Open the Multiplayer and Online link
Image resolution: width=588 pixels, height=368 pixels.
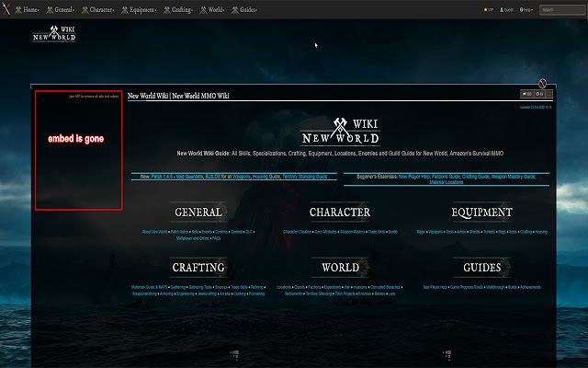193,238
